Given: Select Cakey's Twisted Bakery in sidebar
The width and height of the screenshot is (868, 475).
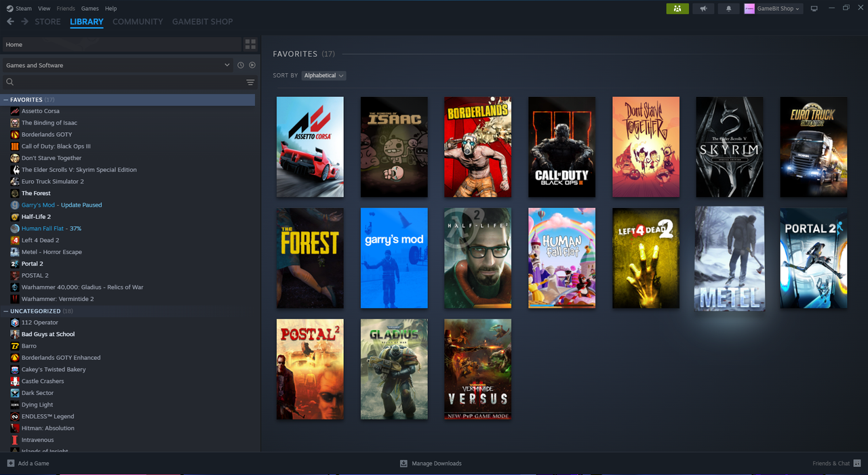Looking at the screenshot, I should 54,369.
